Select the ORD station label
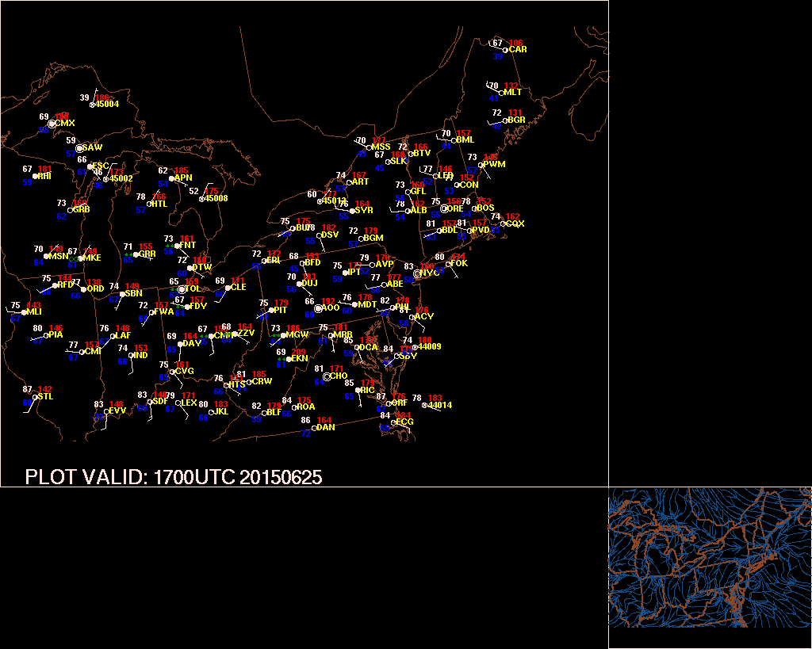Viewport: 812px width, 649px height. (96, 289)
